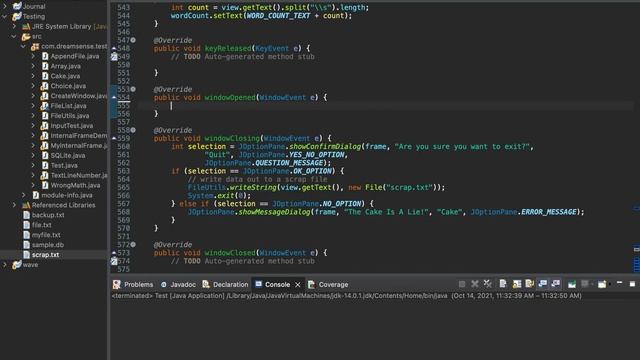Open the dropdown next to Open Console
640x360 pixels.
pos(609,284)
